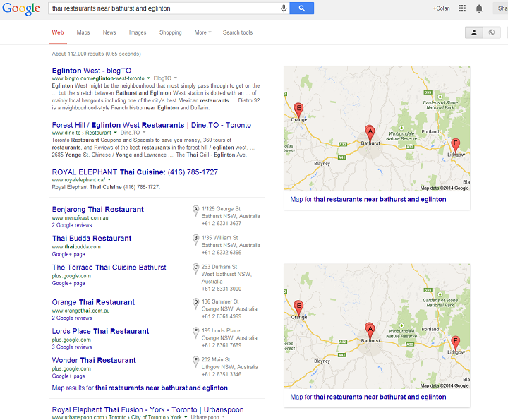Click map pin D beside Orange Thai listing
Viewport: 508px width, 420px height.
(195, 304)
